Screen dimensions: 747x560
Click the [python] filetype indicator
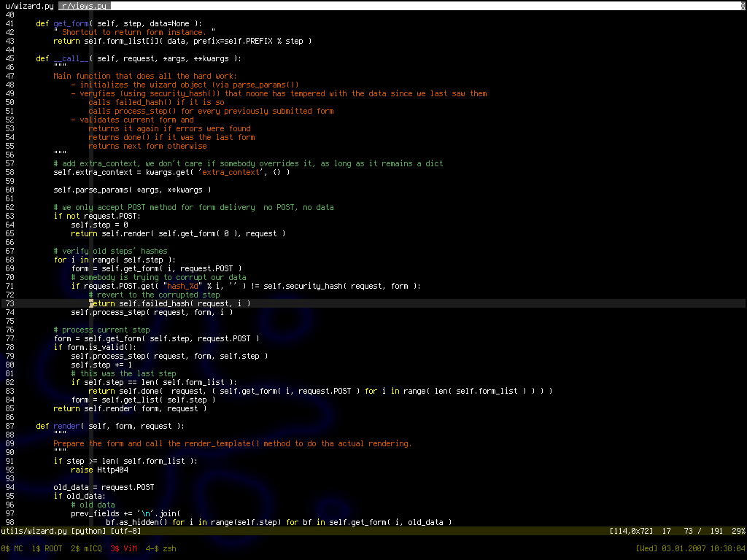tap(89, 531)
